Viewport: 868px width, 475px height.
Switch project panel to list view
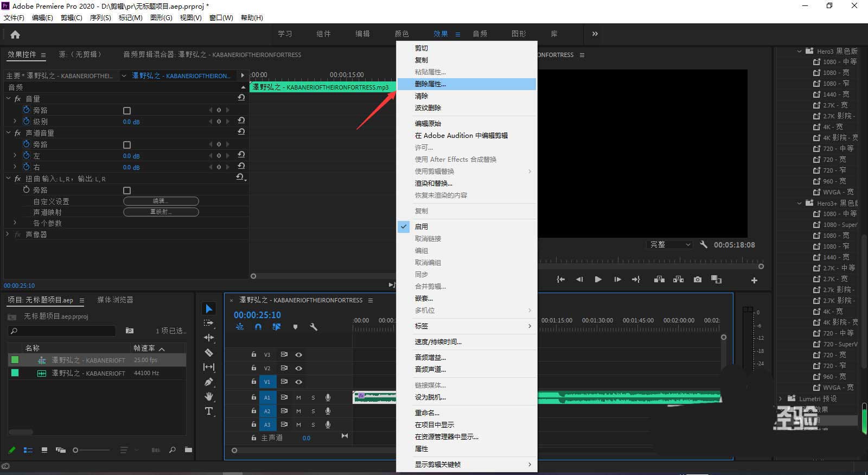(28, 450)
